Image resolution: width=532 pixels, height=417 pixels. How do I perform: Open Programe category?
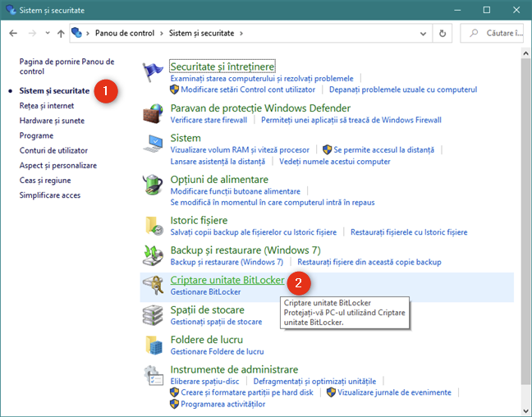tap(36, 135)
